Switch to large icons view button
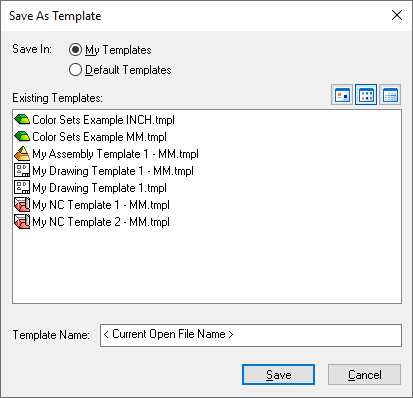 tap(342, 95)
